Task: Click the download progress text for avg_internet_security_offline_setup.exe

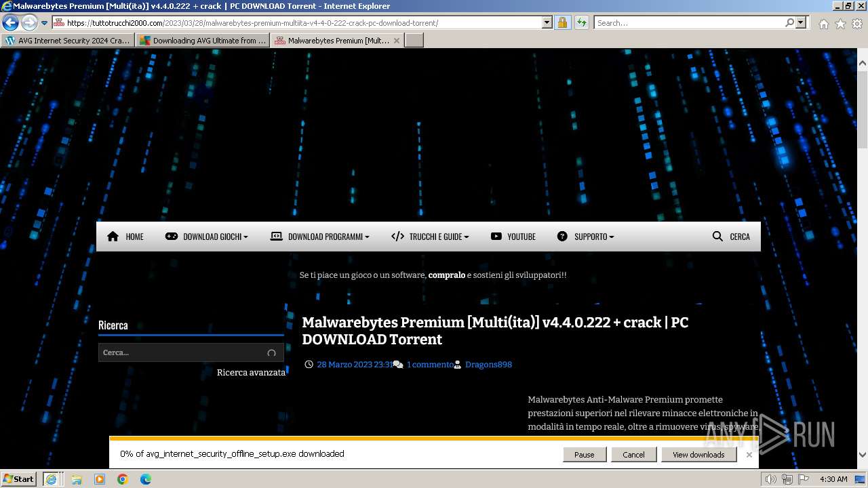Action: click(x=232, y=454)
